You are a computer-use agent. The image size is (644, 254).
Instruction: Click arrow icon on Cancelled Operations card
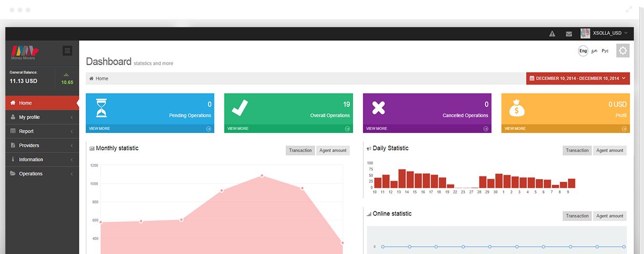click(x=486, y=129)
